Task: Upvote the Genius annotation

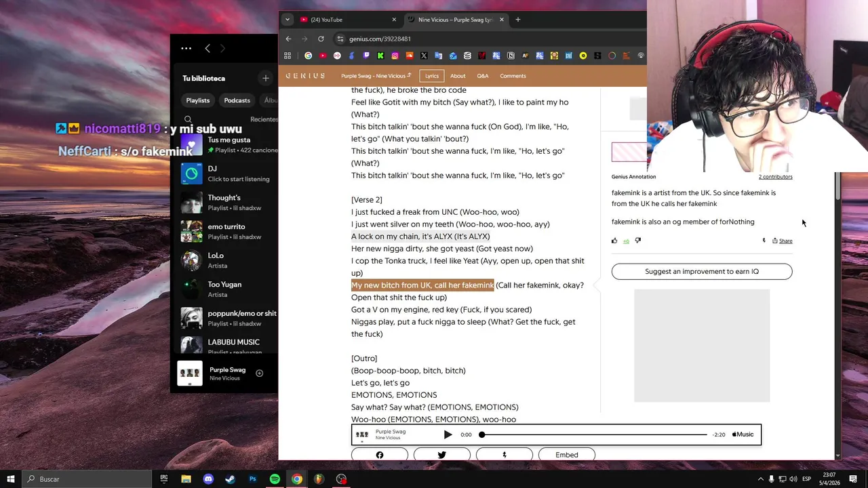Action: point(614,241)
